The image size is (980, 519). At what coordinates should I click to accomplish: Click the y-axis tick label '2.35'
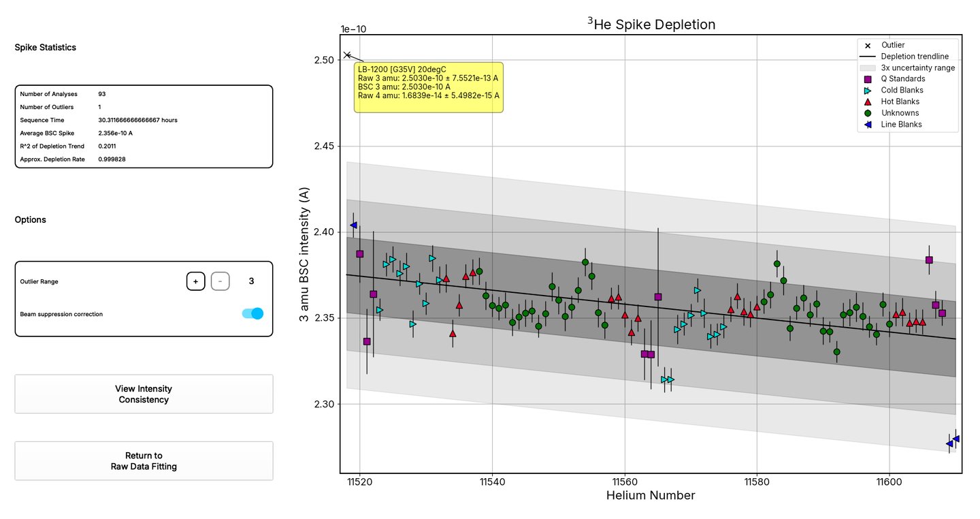325,318
